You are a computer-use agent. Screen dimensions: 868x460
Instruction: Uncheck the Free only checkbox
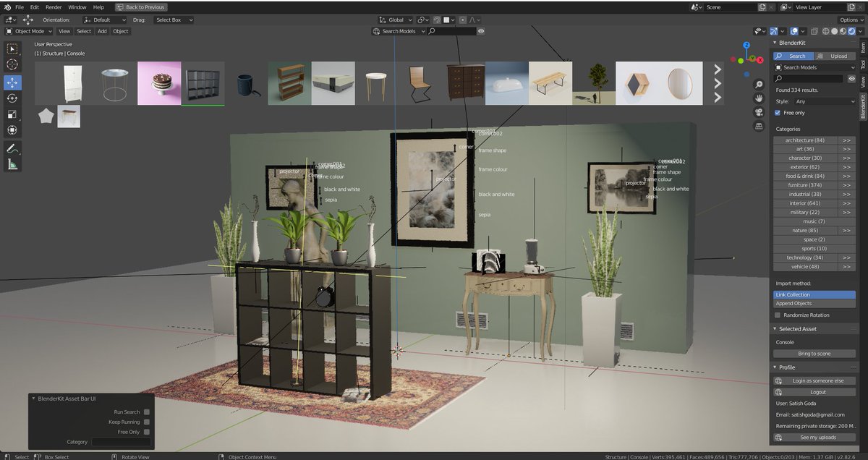[776, 112]
